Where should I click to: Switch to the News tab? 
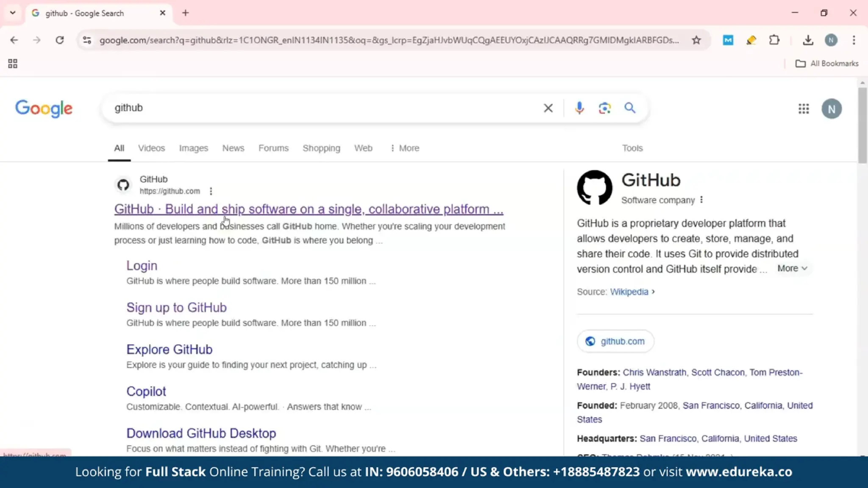coord(233,148)
